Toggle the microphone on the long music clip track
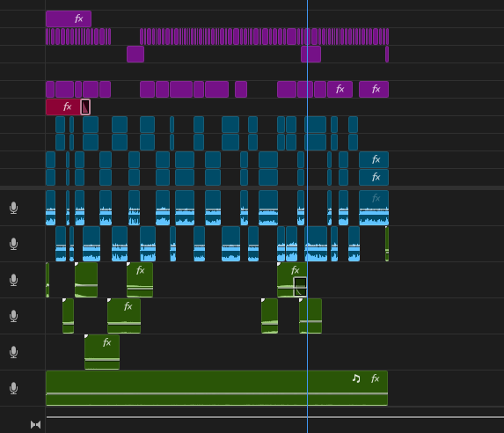Image resolution: width=504 pixels, height=433 pixels. click(x=13, y=388)
